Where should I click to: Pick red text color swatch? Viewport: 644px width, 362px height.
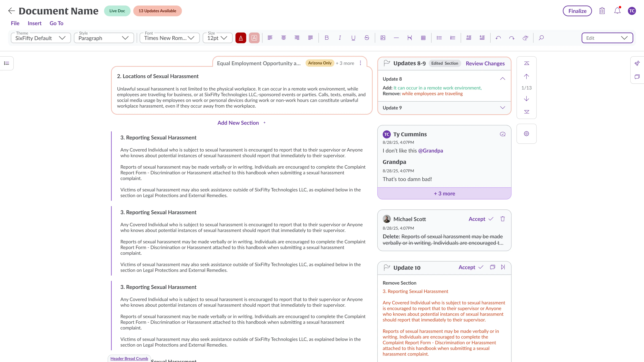click(241, 38)
